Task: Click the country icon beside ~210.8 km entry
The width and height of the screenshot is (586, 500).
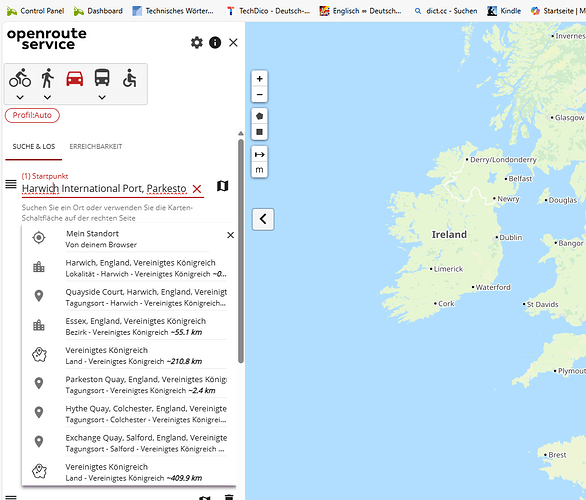Action: click(x=39, y=355)
